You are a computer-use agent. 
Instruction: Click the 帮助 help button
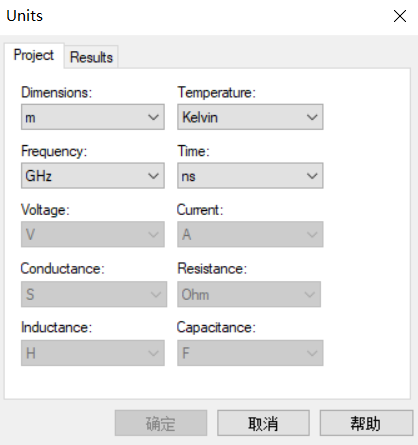(x=366, y=423)
